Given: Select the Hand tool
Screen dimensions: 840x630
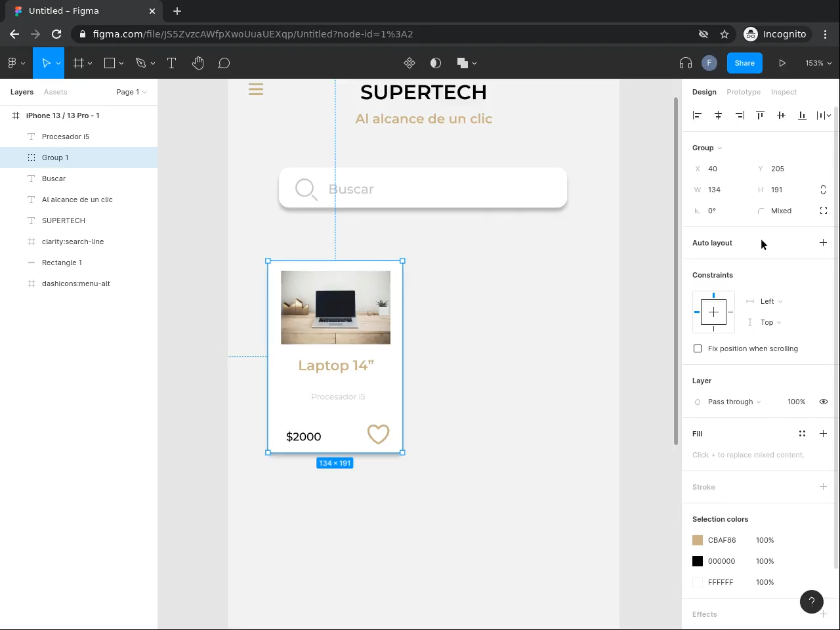Looking at the screenshot, I should pos(198,63).
